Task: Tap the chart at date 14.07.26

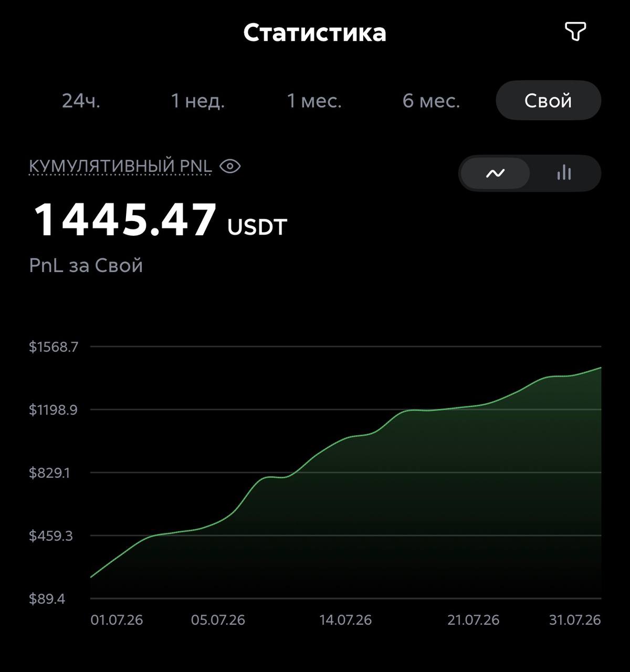Action: pos(345,620)
